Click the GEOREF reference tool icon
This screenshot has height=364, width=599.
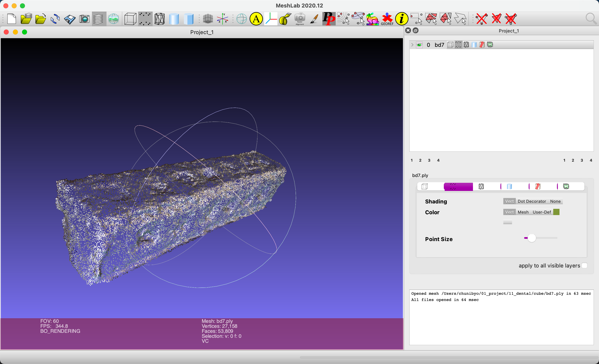pos(387,19)
